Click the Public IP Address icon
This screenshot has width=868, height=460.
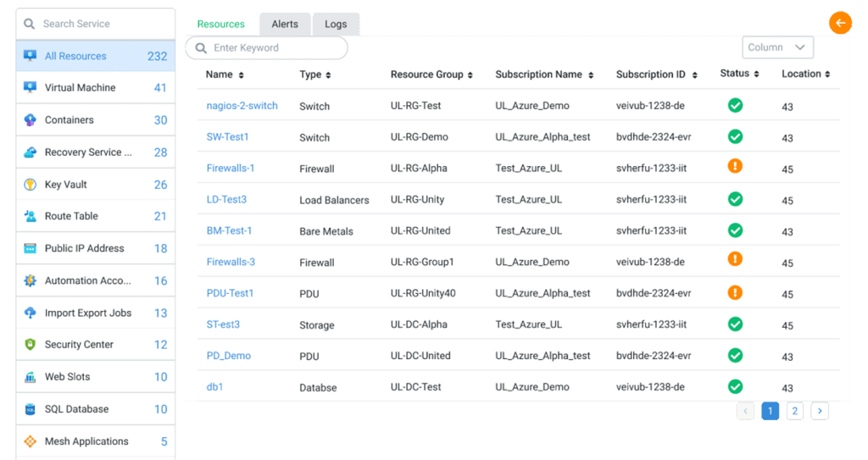tap(30, 248)
